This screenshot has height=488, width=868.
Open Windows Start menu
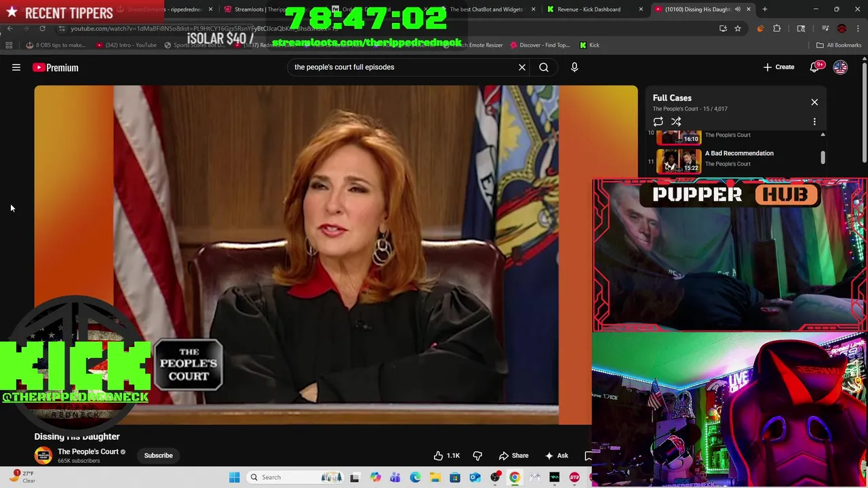tap(234, 477)
